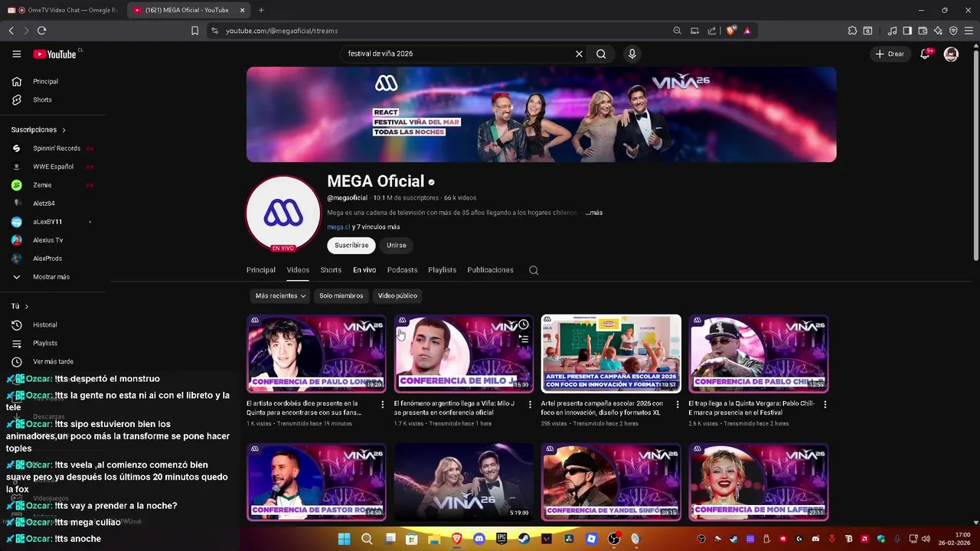The width and height of the screenshot is (980, 551).
Task: Share this page from the address bar
Action: pos(712,31)
